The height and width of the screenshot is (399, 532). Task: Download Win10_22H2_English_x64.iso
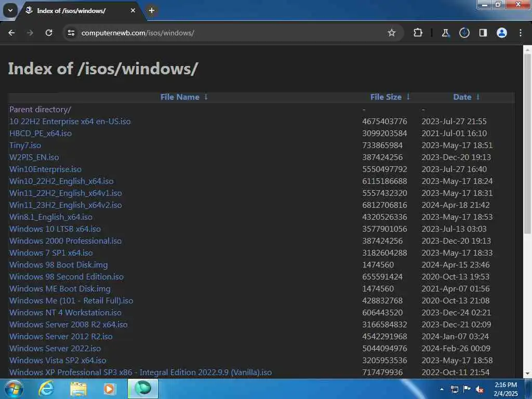[61, 181]
